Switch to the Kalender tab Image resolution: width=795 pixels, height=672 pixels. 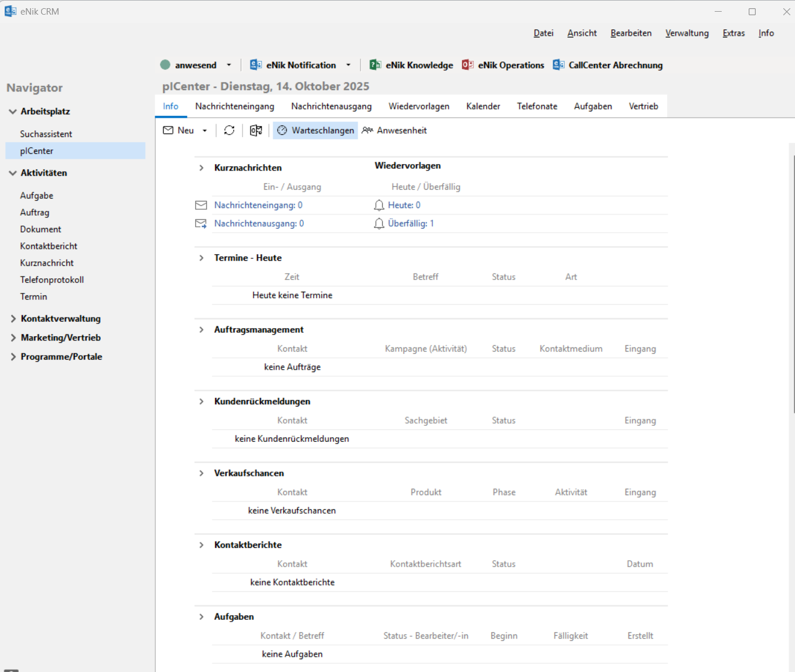(x=483, y=106)
